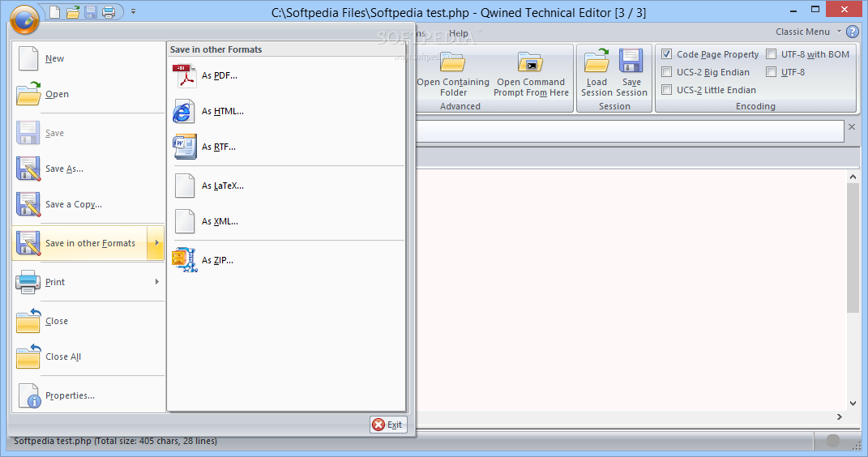The height and width of the screenshot is (457, 868).
Task: Enable the UTF-8 checkbox
Action: pos(771,72)
